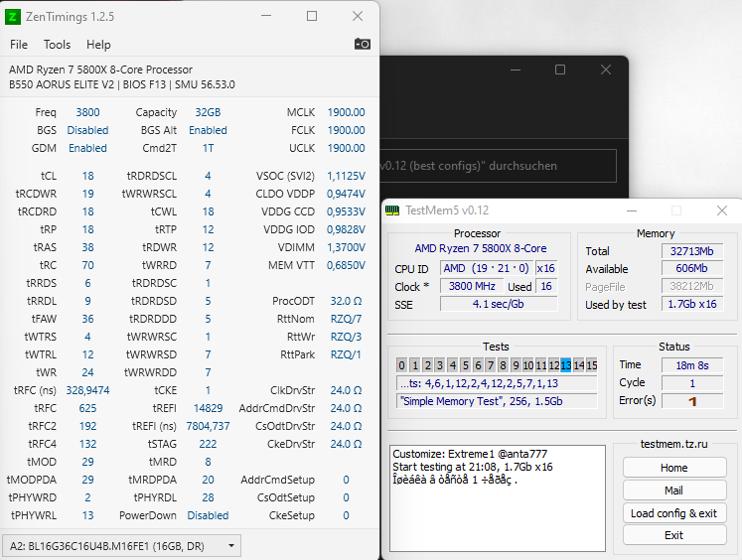This screenshot has width=742, height=560.
Task: Click the TestMem5 log output text box
Action: coord(498,498)
